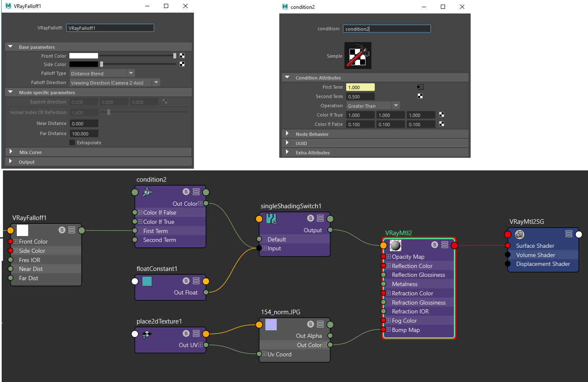This screenshot has width=588, height=382.
Task: Click Front Color map checker icon in VRayFalloff1
Action: pos(182,56)
